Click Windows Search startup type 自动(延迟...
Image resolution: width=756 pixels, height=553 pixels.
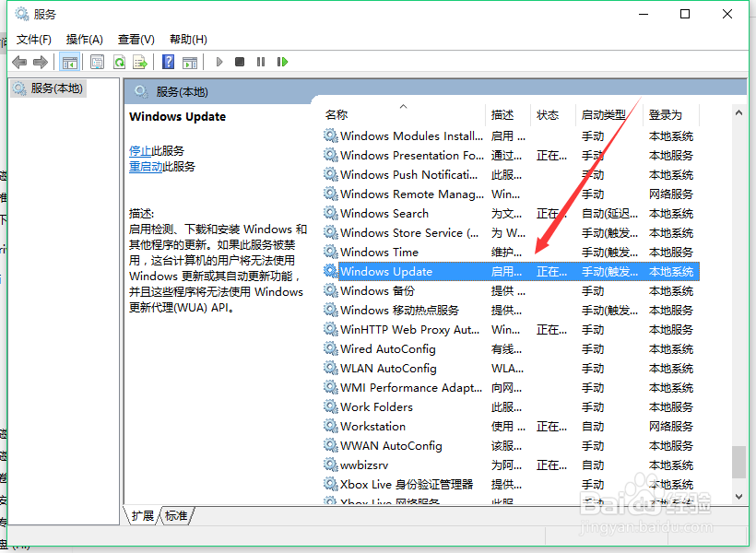[609, 213]
